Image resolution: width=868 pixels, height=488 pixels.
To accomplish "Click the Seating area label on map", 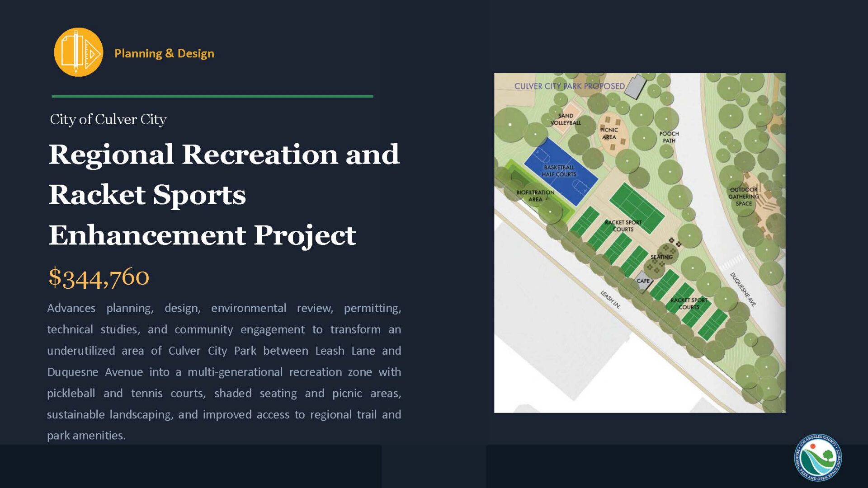I will click(x=661, y=257).
